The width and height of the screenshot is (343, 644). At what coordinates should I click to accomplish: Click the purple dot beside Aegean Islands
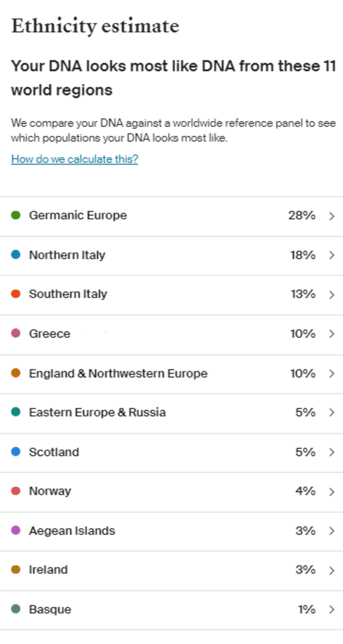coord(16,530)
